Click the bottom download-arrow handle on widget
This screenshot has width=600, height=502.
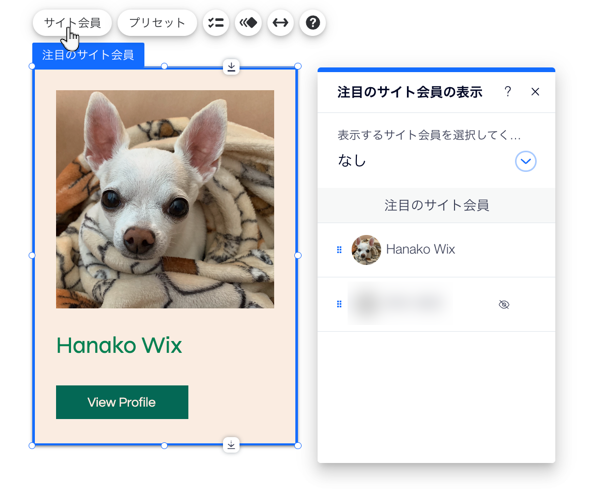coord(231,445)
